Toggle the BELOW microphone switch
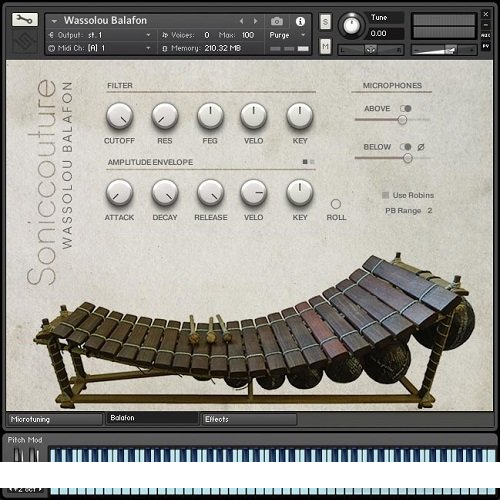The image size is (500, 500). [406, 147]
